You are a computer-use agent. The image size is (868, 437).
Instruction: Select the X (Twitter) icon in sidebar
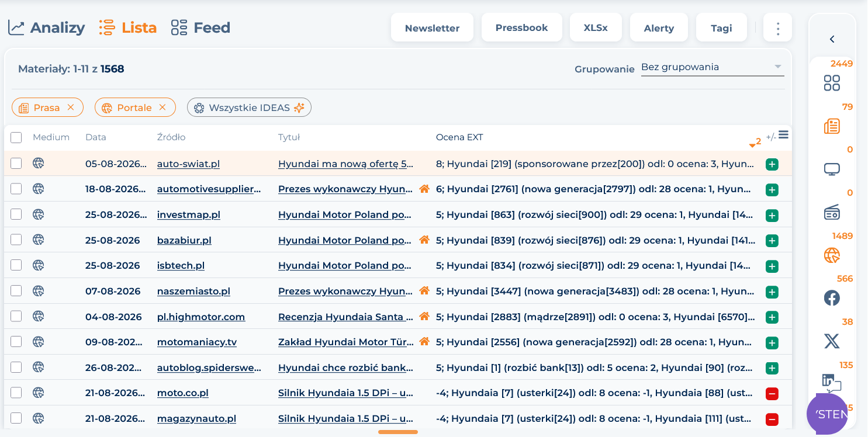pos(832,341)
